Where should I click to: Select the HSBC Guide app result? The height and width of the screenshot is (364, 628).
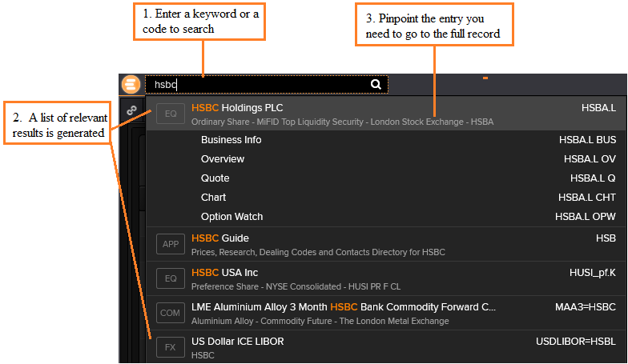(386, 244)
